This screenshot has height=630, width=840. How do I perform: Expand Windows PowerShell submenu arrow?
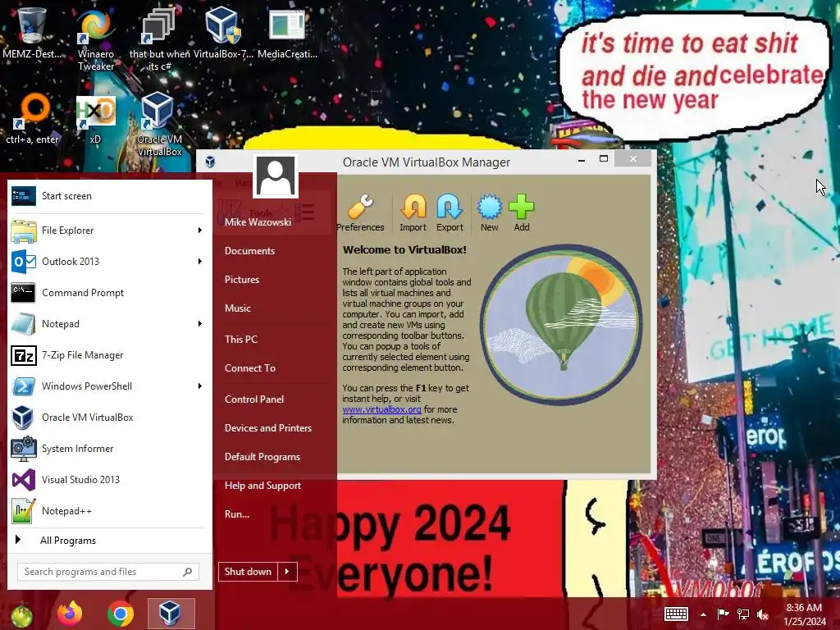(200, 386)
